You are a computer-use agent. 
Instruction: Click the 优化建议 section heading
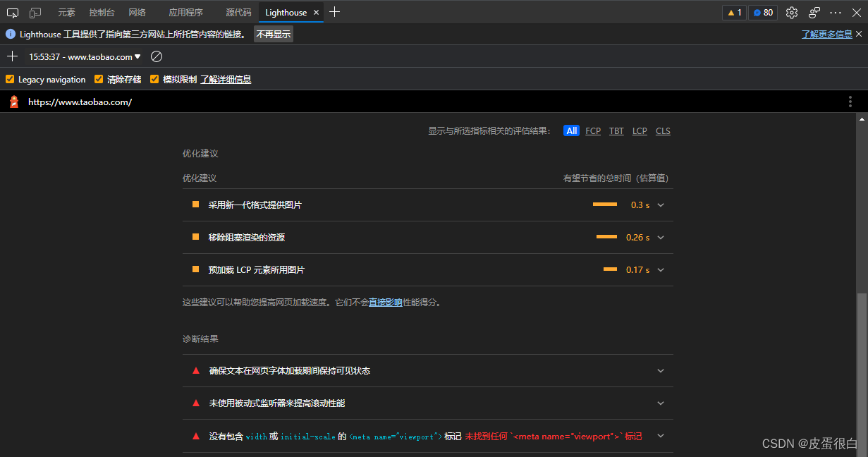tap(200, 153)
